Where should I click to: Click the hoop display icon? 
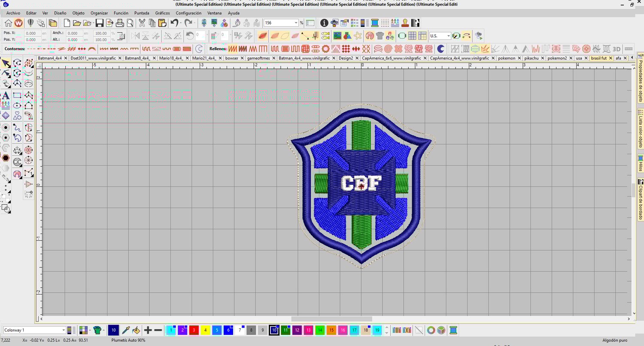402,36
